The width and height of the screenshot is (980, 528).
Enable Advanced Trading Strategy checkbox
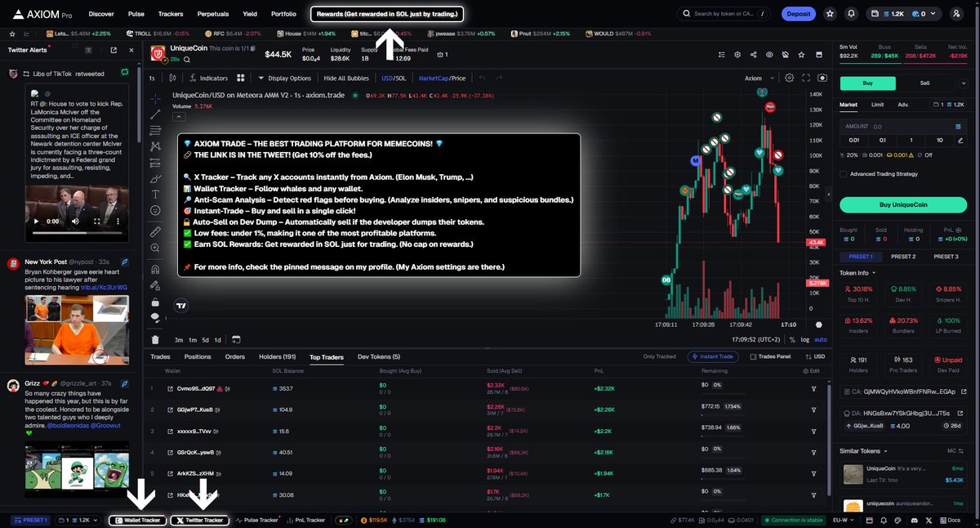coord(844,173)
